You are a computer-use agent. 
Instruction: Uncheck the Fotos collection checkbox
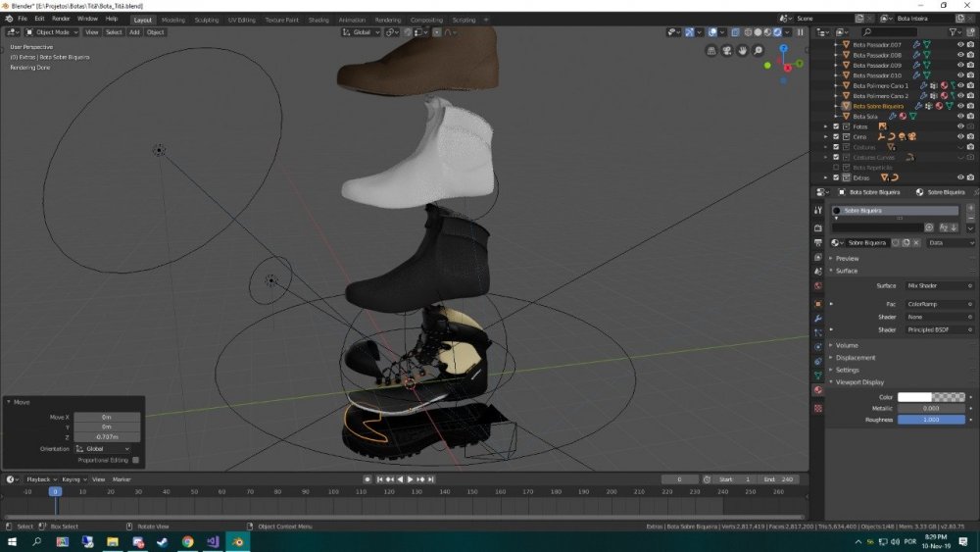(836, 126)
